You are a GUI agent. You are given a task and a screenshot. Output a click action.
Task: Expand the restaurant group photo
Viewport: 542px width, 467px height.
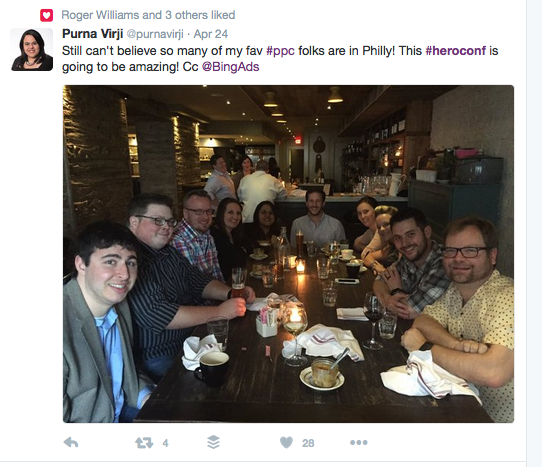tap(288, 254)
